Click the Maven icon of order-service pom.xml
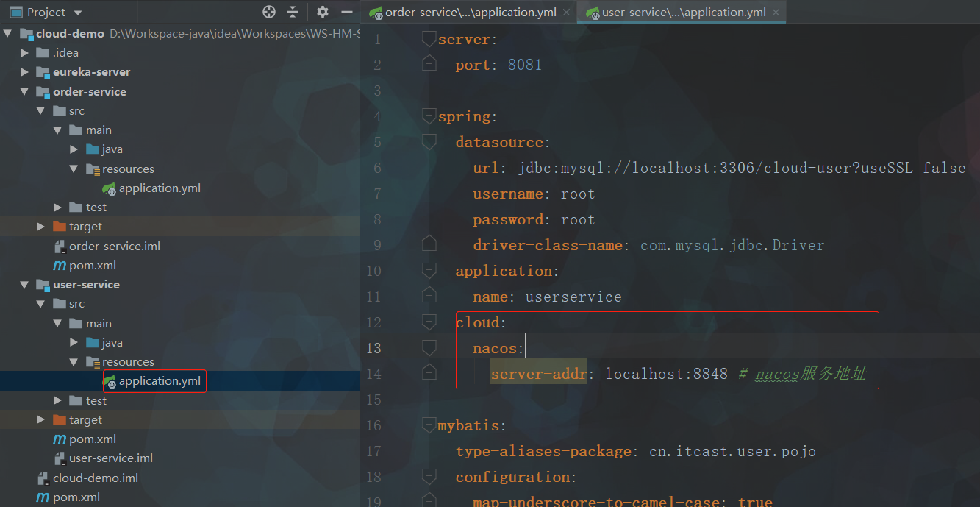This screenshot has width=980, height=507. tap(60, 266)
